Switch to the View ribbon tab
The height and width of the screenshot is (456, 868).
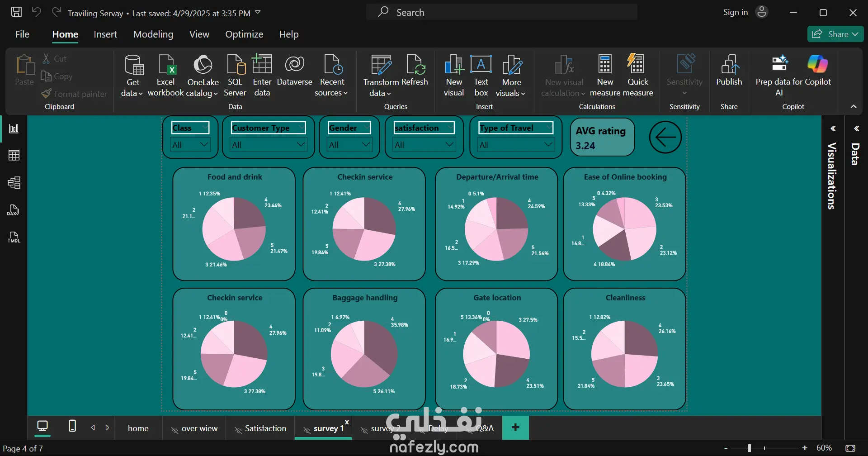click(x=199, y=34)
